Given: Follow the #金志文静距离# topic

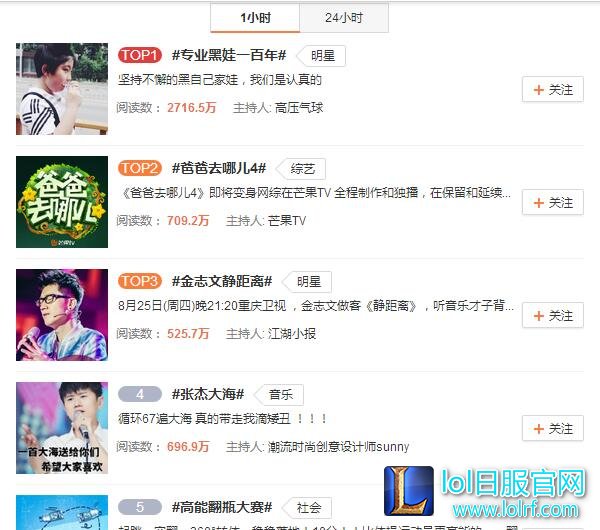Looking at the screenshot, I should [553, 315].
